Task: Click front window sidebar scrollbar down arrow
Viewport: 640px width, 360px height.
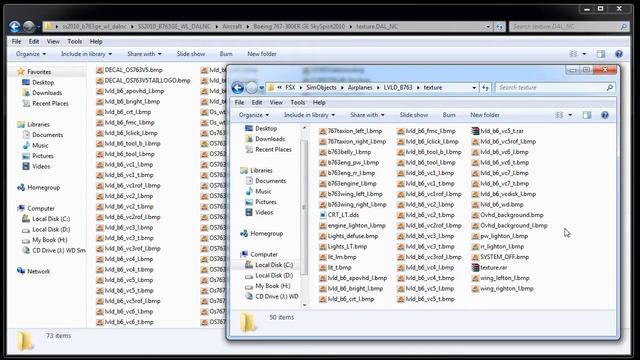Action: tap(304, 305)
